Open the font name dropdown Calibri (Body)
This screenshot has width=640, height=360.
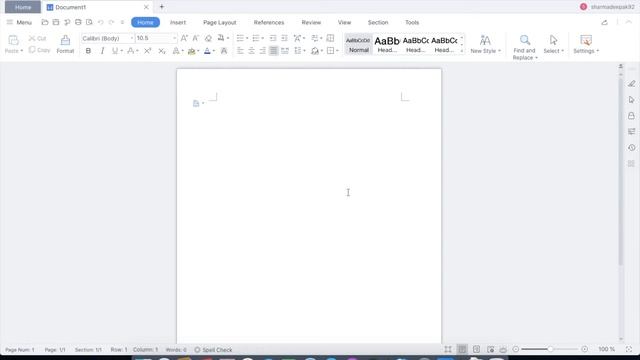(x=131, y=38)
